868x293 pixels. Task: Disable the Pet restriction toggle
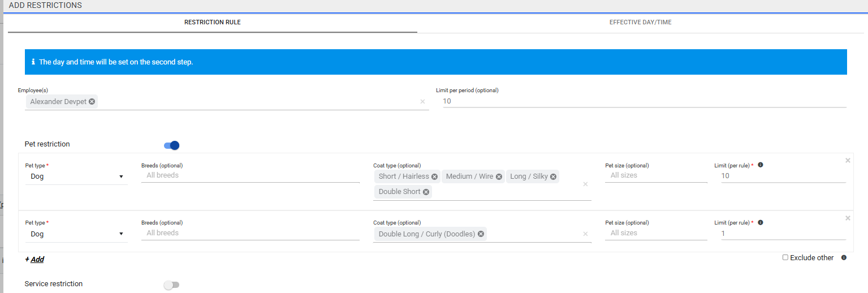click(172, 145)
